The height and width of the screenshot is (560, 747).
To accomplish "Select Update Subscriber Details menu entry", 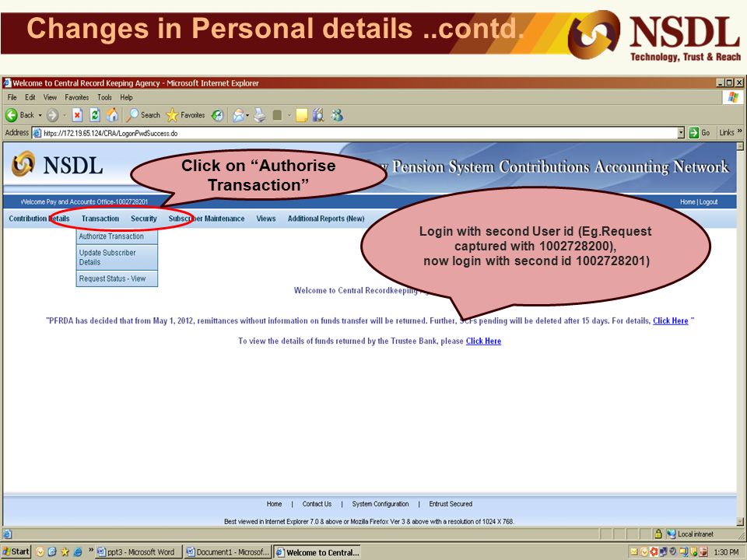I will point(117,257).
